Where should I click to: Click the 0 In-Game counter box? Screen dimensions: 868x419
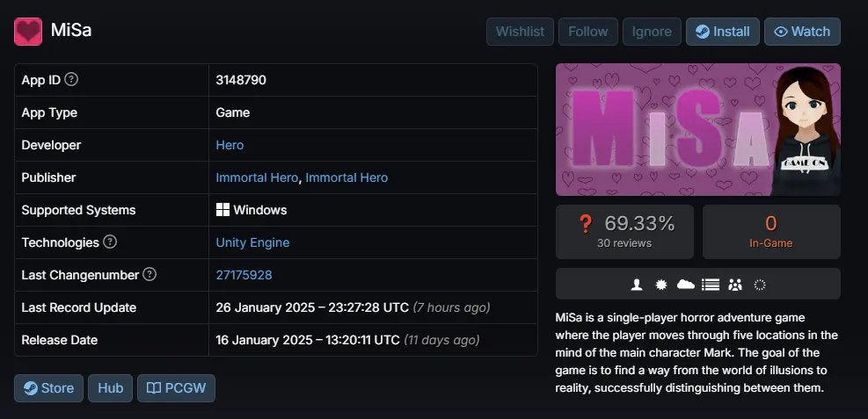tap(771, 232)
